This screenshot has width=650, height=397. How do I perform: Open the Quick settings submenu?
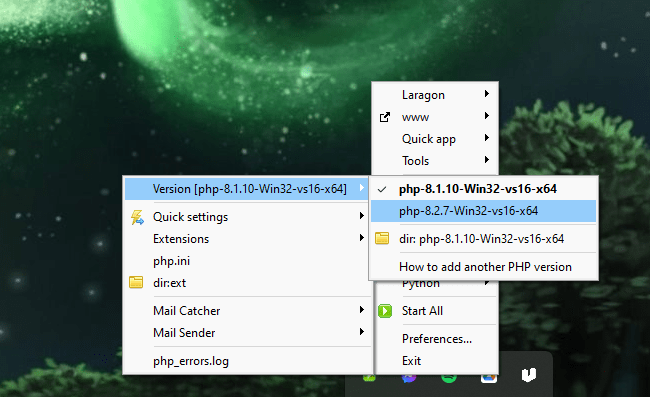(246, 217)
